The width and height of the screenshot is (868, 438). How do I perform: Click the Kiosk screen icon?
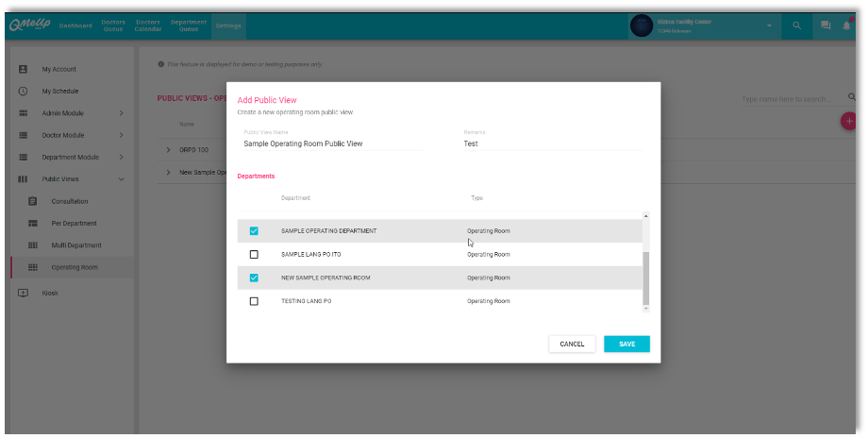24,293
